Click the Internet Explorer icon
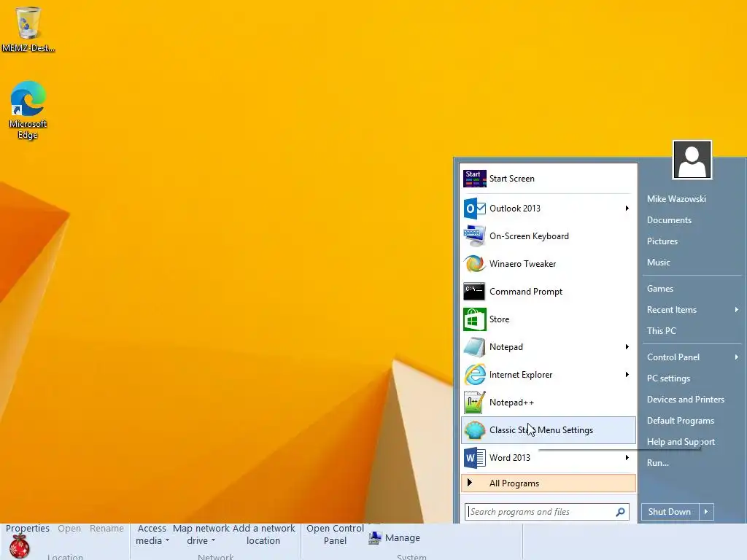This screenshot has height=560, width=747. (474, 375)
